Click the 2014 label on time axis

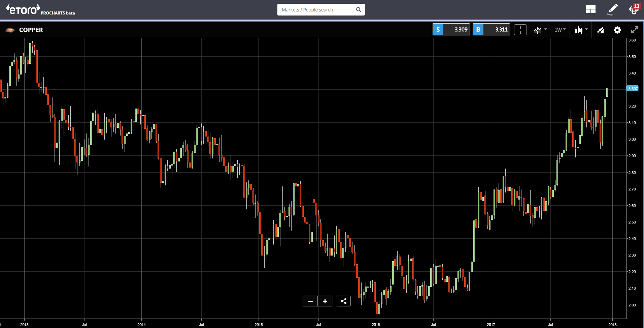click(x=141, y=325)
